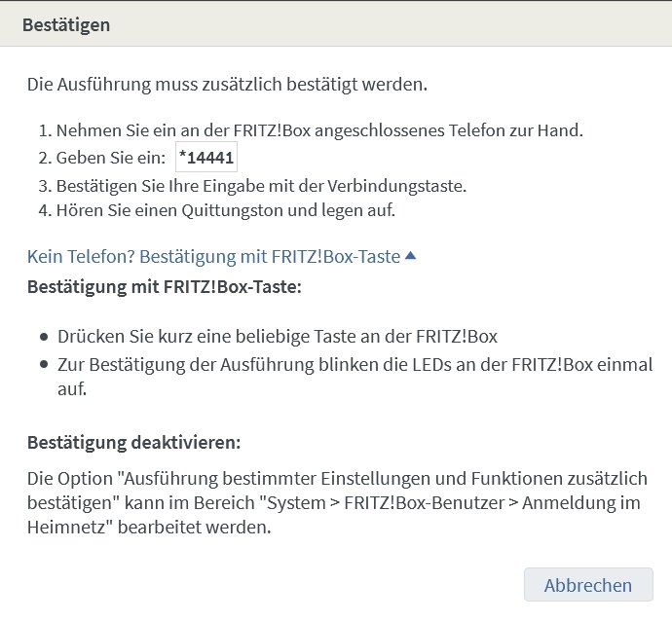Image resolution: width=672 pixels, height=621 pixels.
Task: Click 'Heimnetz" bearbeitet werden.' in the last line
Action: [x=149, y=527]
